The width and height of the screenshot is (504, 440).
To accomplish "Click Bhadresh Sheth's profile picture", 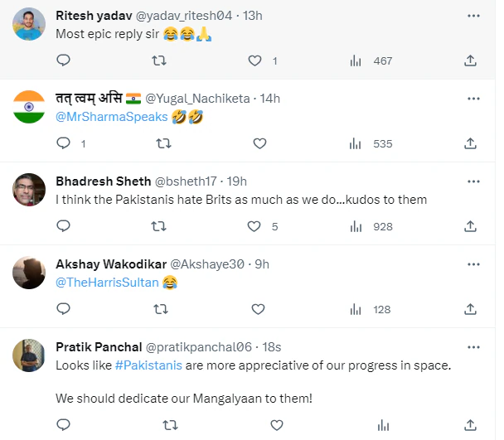I will tap(29, 191).
